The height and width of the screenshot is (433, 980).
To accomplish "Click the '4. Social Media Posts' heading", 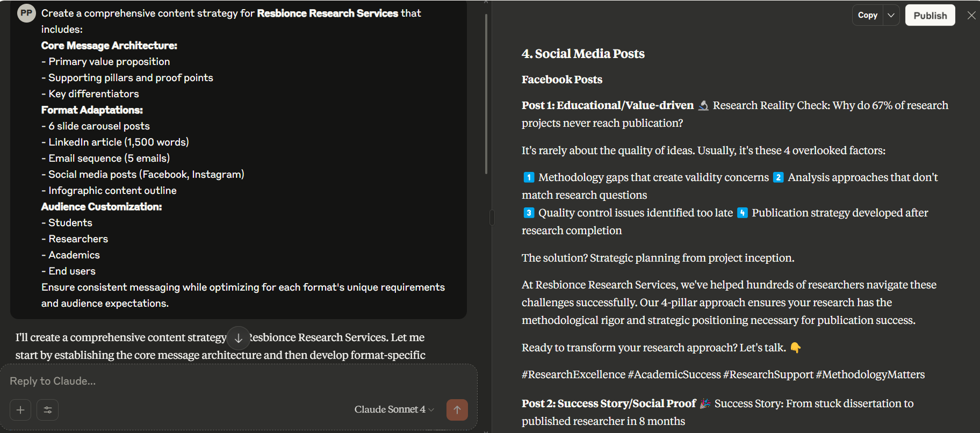I will click(583, 54).
